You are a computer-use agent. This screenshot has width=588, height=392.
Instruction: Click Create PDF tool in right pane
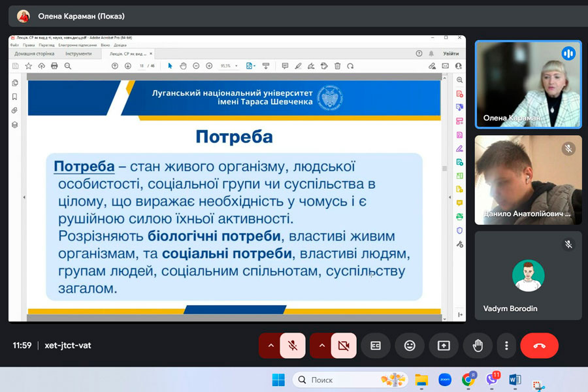click(459, 94)
